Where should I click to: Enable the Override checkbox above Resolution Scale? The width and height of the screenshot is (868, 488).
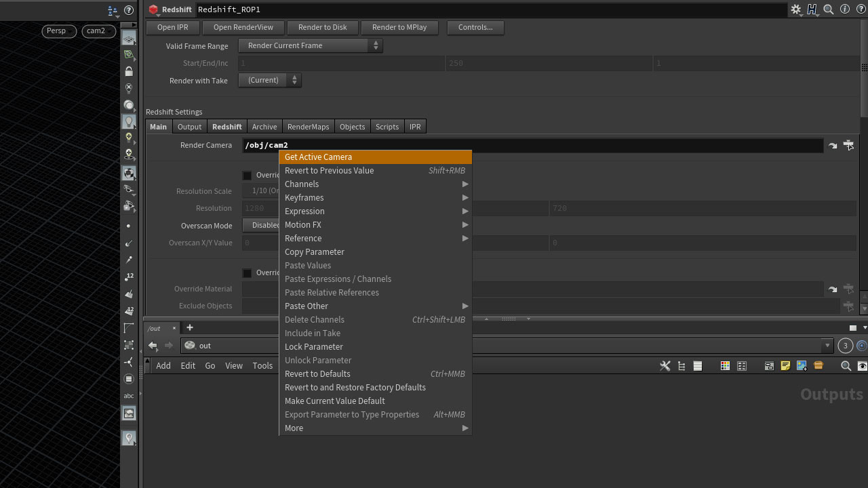(x=248, y=175)
